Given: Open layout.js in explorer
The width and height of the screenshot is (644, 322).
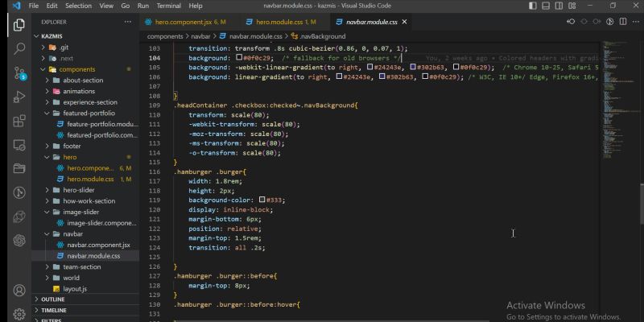Looking at the screenshot, I should (85, 289).
